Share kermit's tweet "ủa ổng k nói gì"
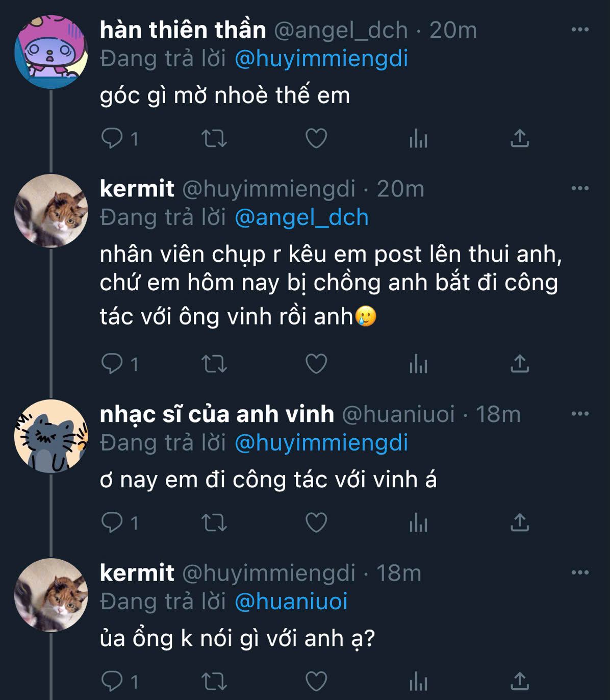Viewport: 610px width, 700px height. [520, 682]
